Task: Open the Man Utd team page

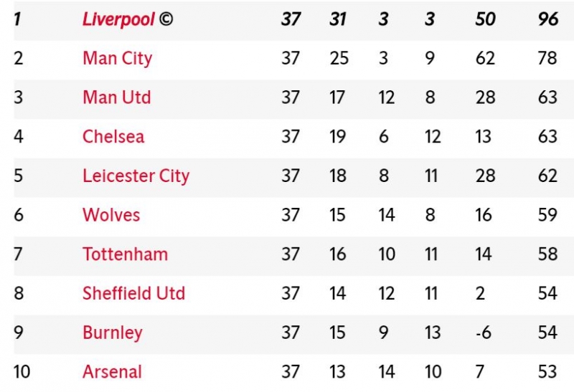Action: [x=116, y=97]
